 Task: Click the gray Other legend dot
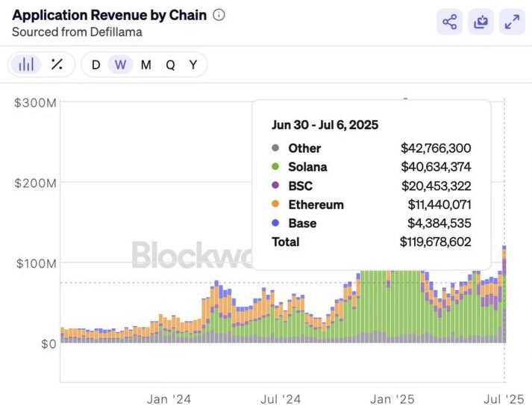point(275,148)
